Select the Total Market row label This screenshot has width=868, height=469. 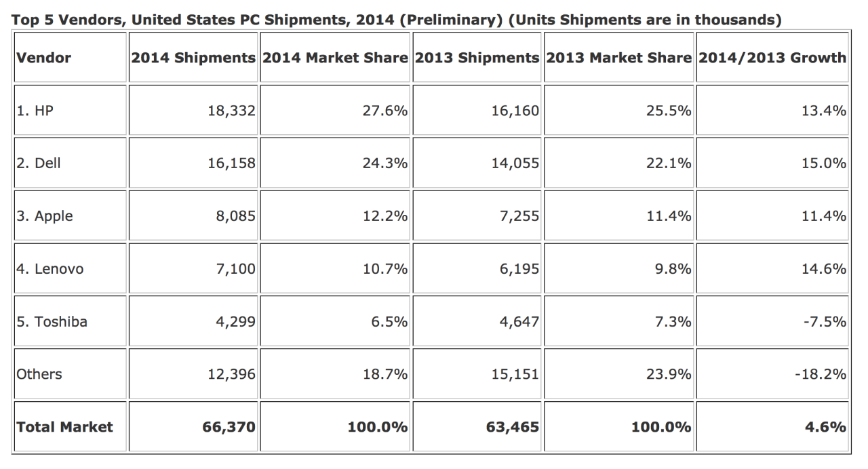(x=64, y=427)
